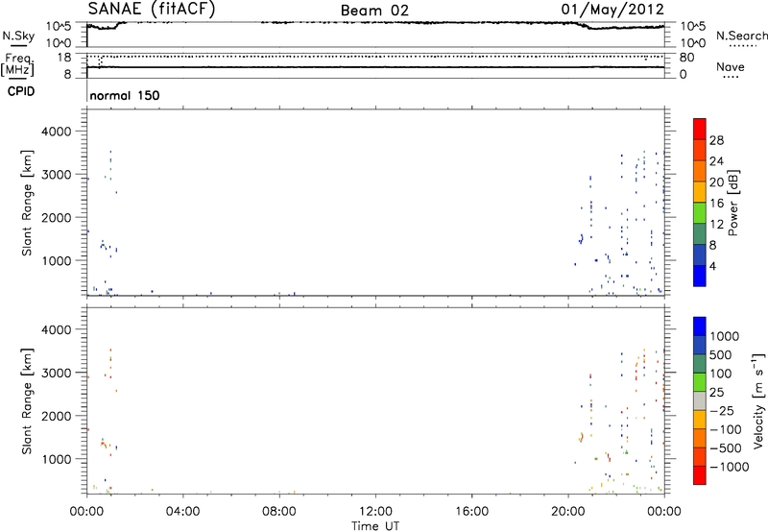Select the 18 MHz frequency tick
This screenshot has width=768, height=532.
63,58
